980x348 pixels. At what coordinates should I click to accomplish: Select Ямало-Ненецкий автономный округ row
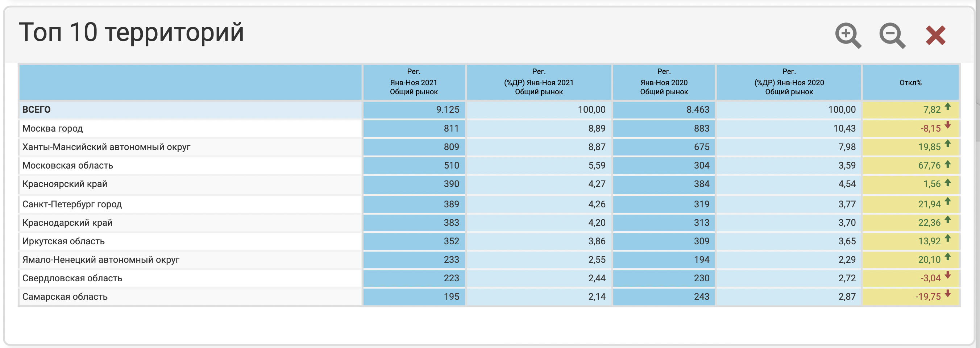point(101,260)
